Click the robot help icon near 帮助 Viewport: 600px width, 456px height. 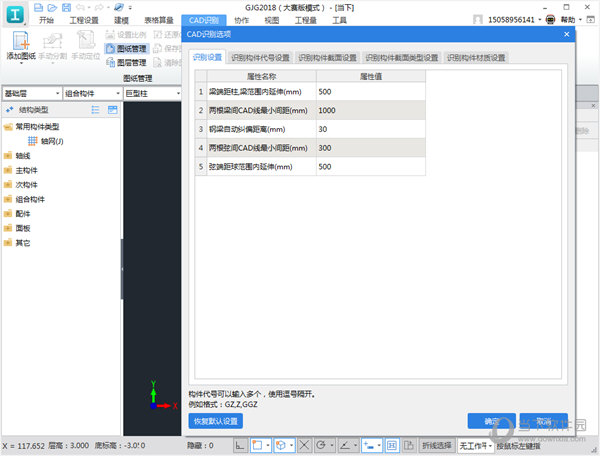(550, 20)
